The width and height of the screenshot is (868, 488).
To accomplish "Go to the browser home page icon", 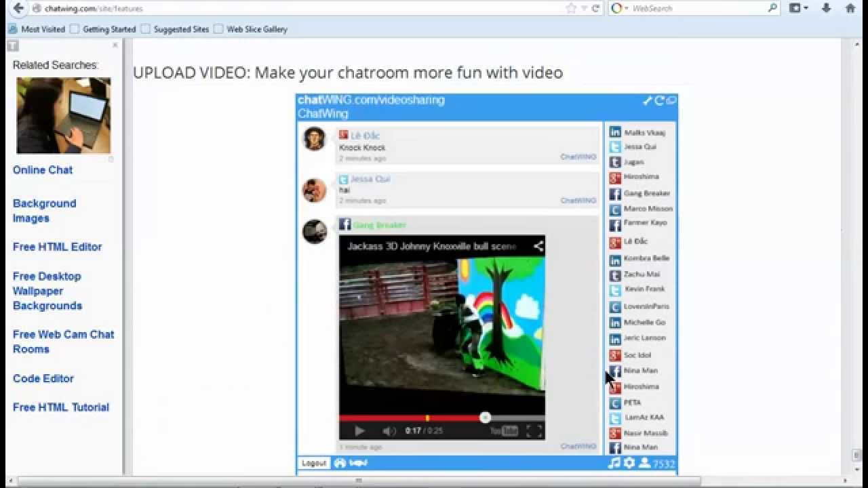I will point(850,8).
